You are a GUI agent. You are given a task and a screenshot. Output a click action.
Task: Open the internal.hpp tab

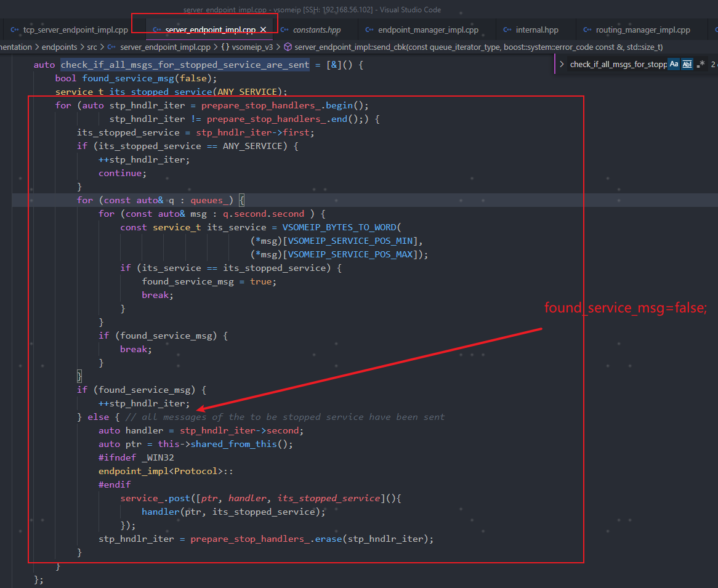pyautogui.click(x=537, y=30)
